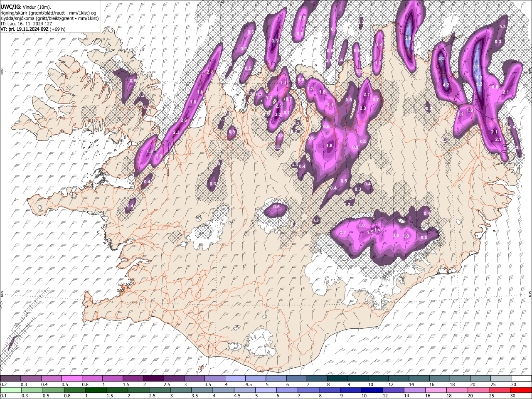
Task: Click the 'slydda/snjókoma' legend description line
Action: coord(49,18)
